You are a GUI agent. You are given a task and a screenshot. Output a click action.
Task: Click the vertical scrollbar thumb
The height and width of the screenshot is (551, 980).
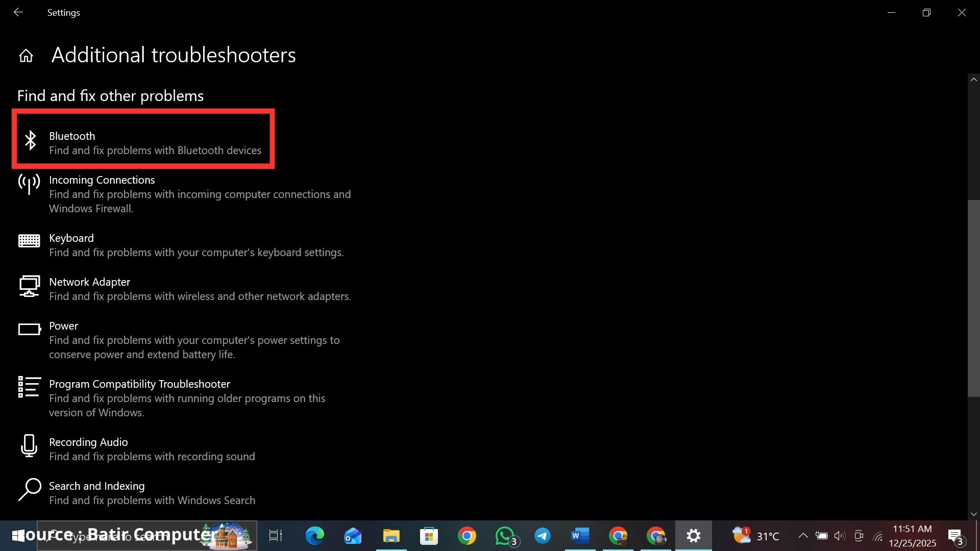click(974, 298)
